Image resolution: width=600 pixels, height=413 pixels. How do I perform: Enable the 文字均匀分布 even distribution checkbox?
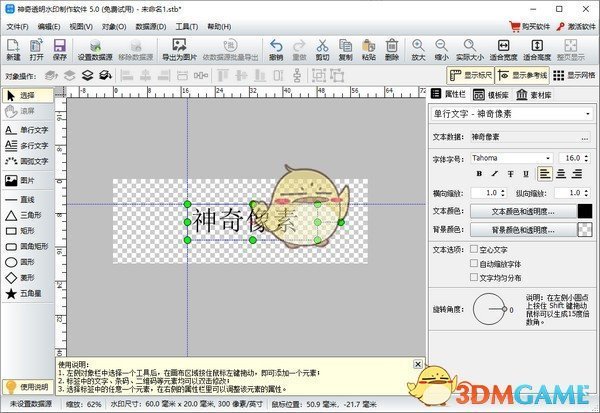coord(474,277)
